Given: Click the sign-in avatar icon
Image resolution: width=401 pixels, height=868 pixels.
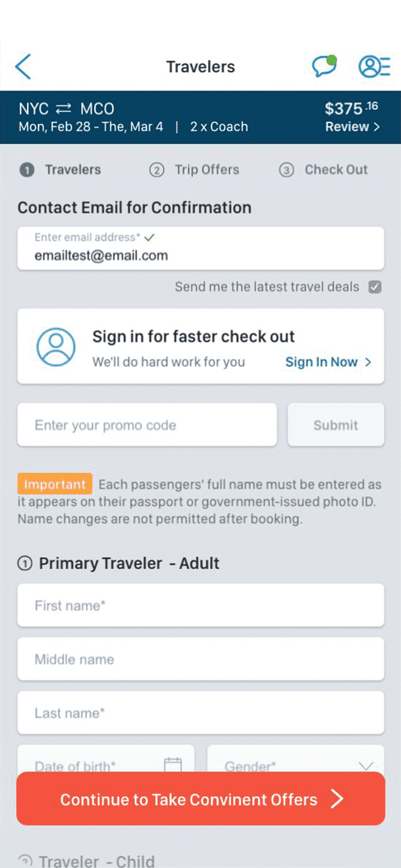Looking at the screenshot, I should point(56,347).
